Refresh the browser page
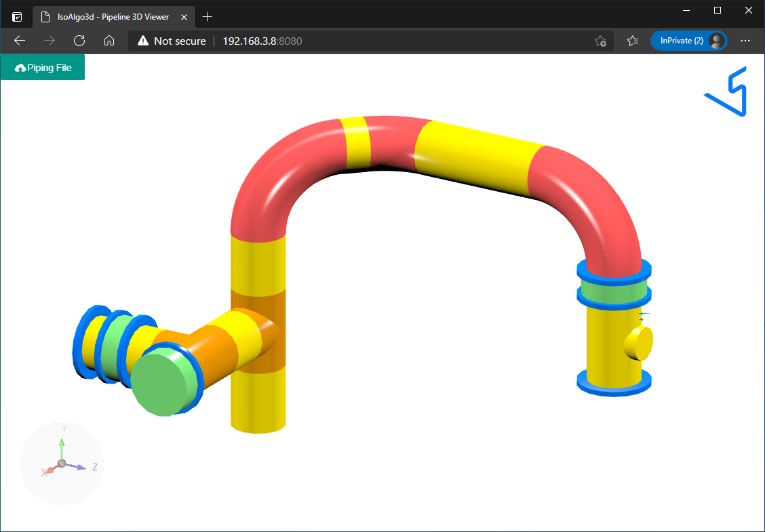This screenshot has width=765, height=532. pos(79,41)
